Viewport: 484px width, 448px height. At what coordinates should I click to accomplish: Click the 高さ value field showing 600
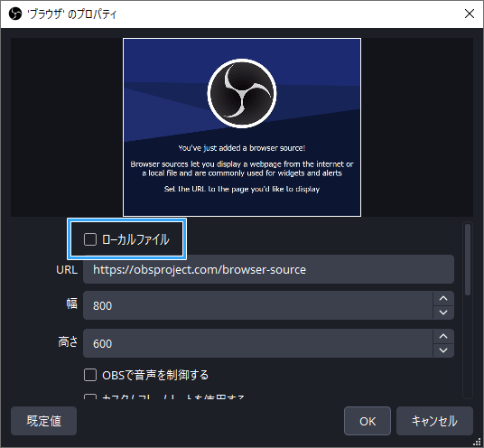257,343
